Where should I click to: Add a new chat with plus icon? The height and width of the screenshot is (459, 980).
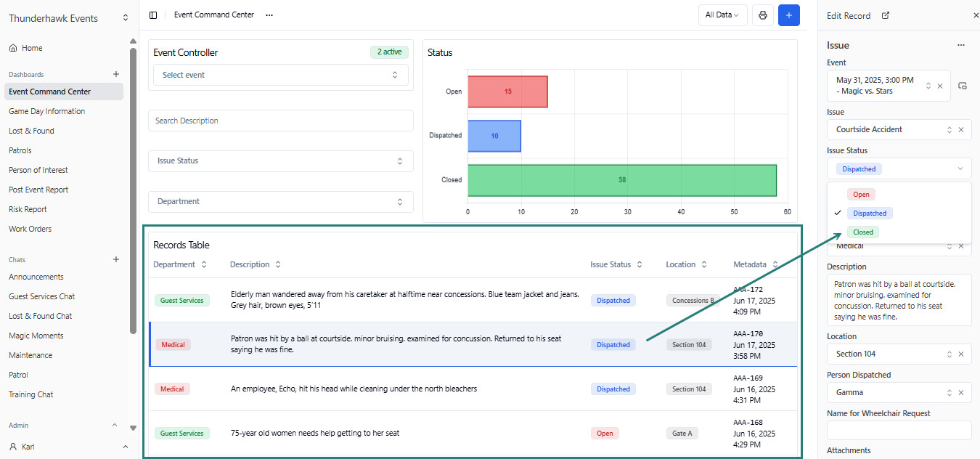tap(116, 259)
